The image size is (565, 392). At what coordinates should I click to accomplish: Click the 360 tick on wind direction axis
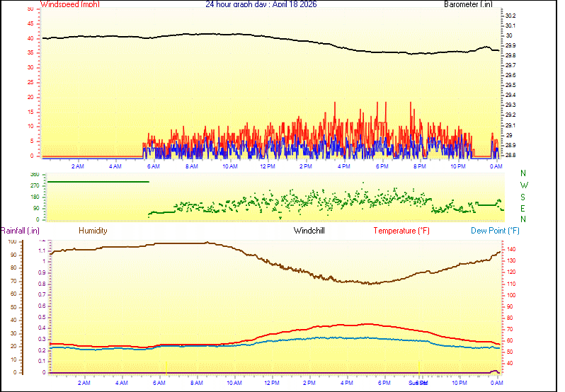pyautogui.click(x=35, y=174)
